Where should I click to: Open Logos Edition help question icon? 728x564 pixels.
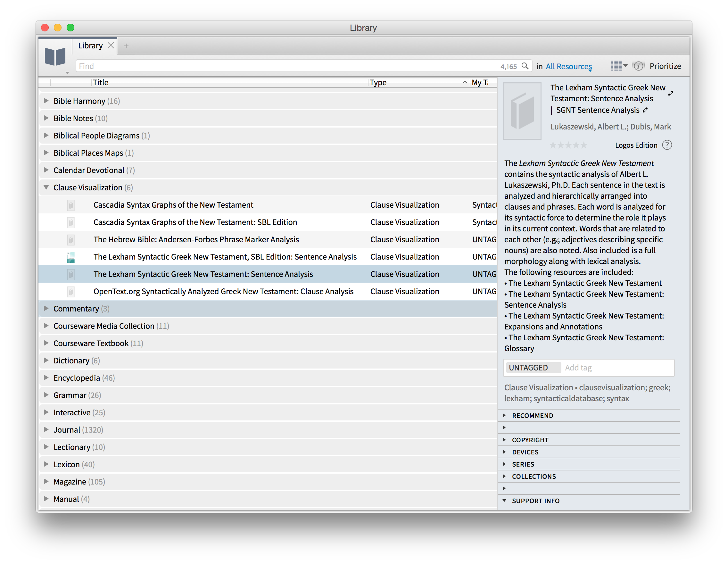[x=667, y=145]
